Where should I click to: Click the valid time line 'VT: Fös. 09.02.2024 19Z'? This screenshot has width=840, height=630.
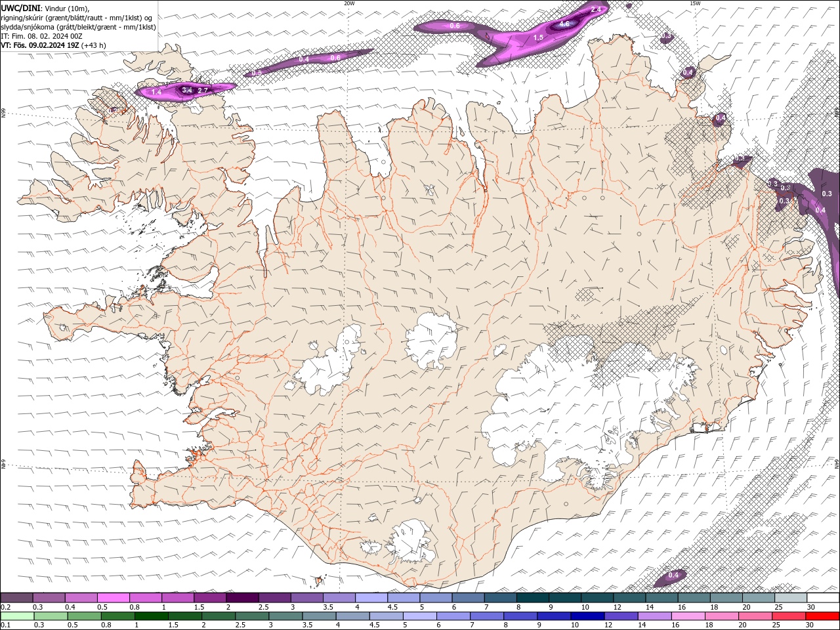40,45
